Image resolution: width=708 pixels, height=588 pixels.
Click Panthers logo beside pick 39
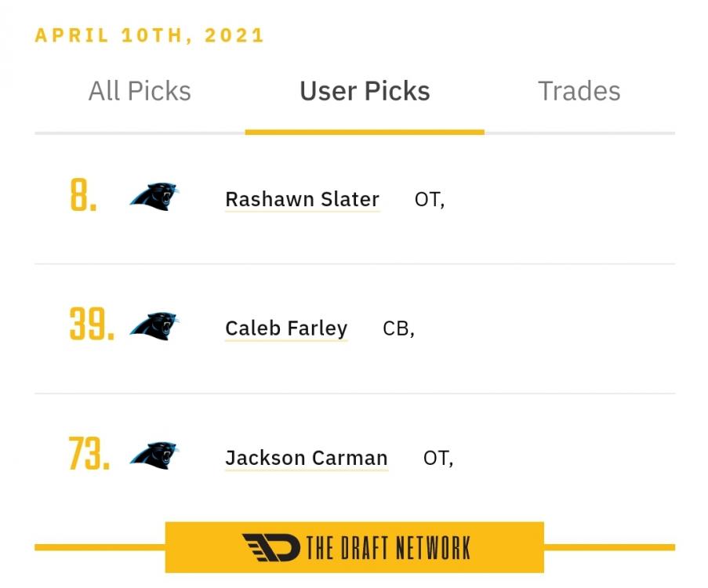tap(154, 325)
